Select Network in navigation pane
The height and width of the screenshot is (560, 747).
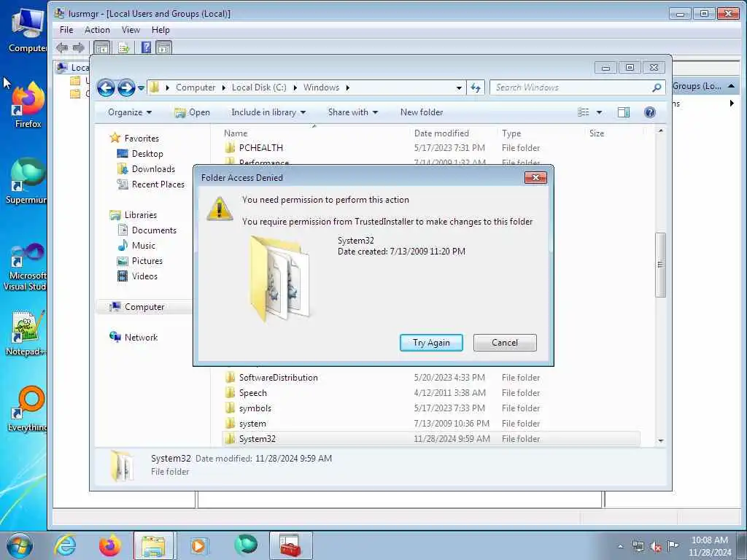point(141,338)
